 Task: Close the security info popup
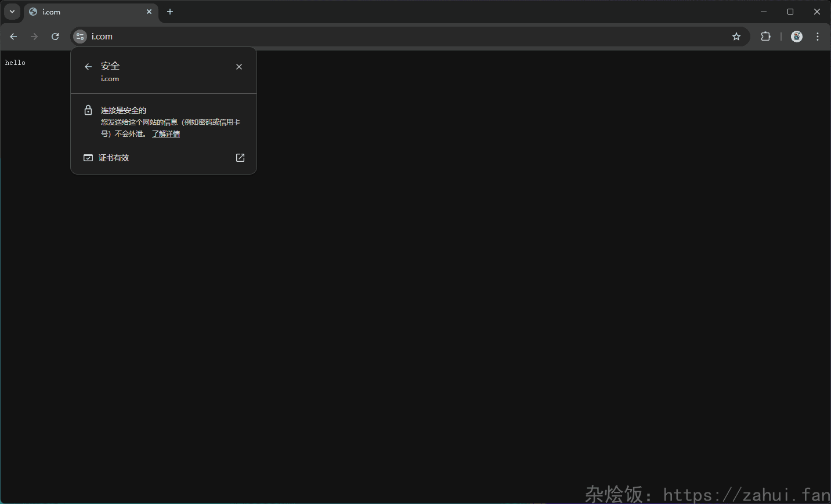239,67
